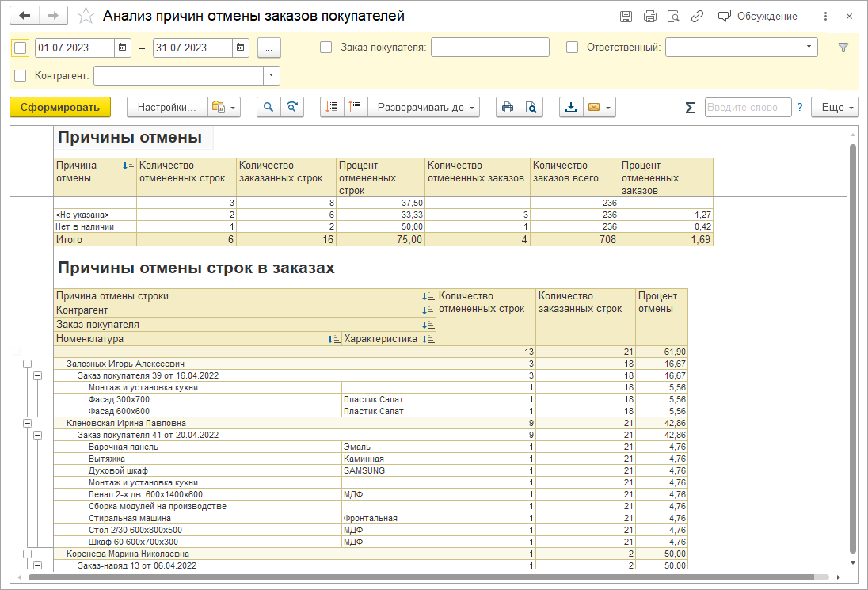Click the back navigation arrow
Screen dimensions: 868x590
[25, 16]
